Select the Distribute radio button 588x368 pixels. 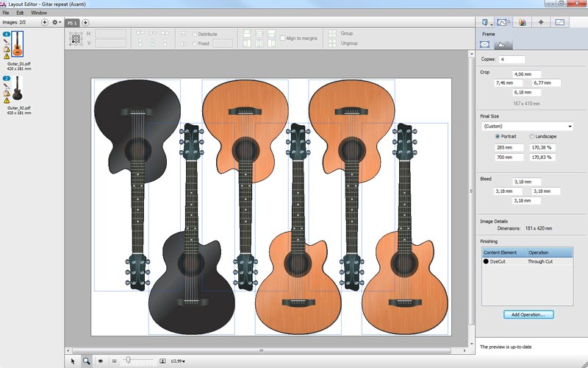195,34
